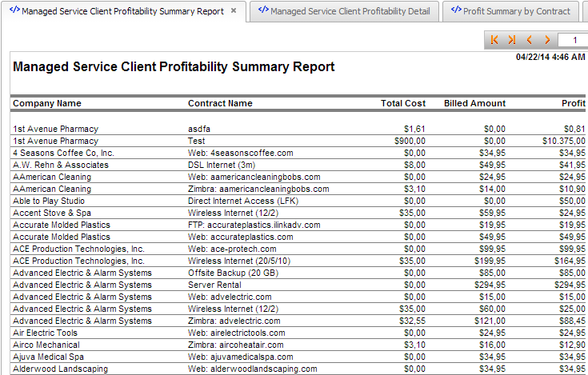
Task: Select 'Accent Stove & Spa' company cell
Action: pyautogui.click(x=52, y=213)
